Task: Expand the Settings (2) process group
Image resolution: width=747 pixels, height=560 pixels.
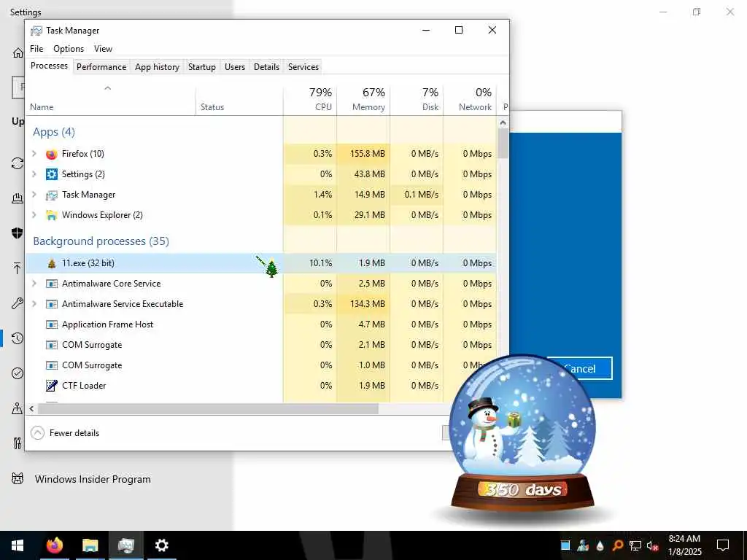Action: click(x=34, y=174)
